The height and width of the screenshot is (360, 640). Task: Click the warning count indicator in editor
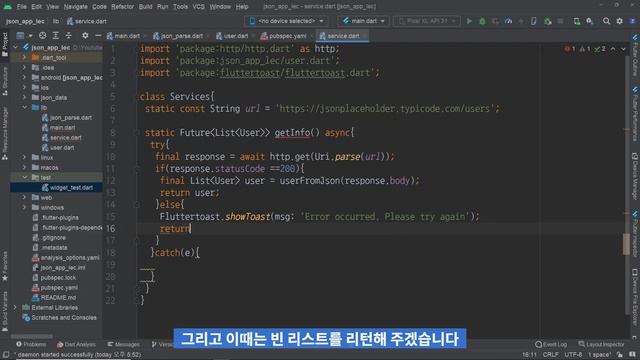click(x=585, y=49)
